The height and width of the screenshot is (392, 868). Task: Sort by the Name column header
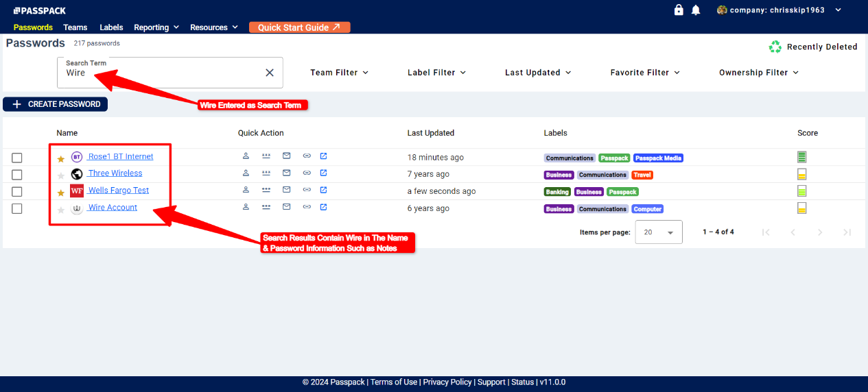(67, 133)
